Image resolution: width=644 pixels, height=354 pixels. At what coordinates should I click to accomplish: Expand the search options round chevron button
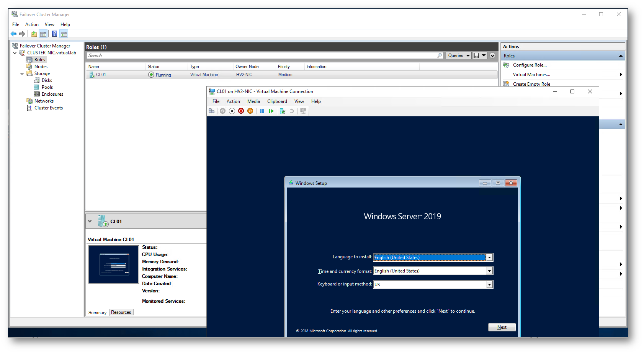pyautogui.click(x=492, y=55)
